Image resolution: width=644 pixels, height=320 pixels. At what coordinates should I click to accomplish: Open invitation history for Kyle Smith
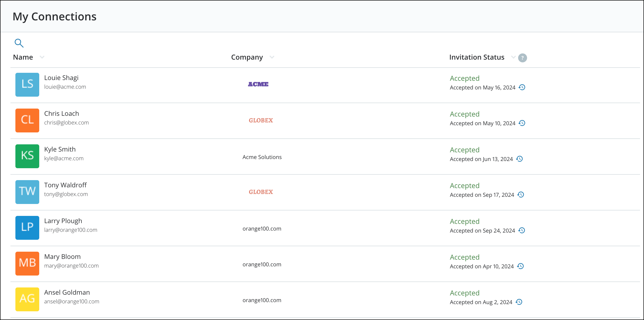[x=519, y=159]
